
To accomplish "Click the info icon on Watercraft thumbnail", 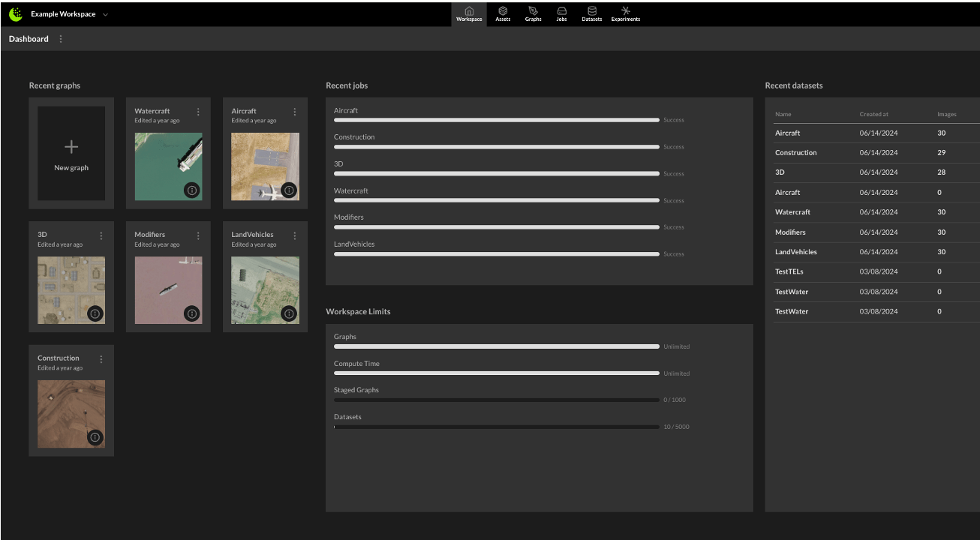I will (191, 190).
